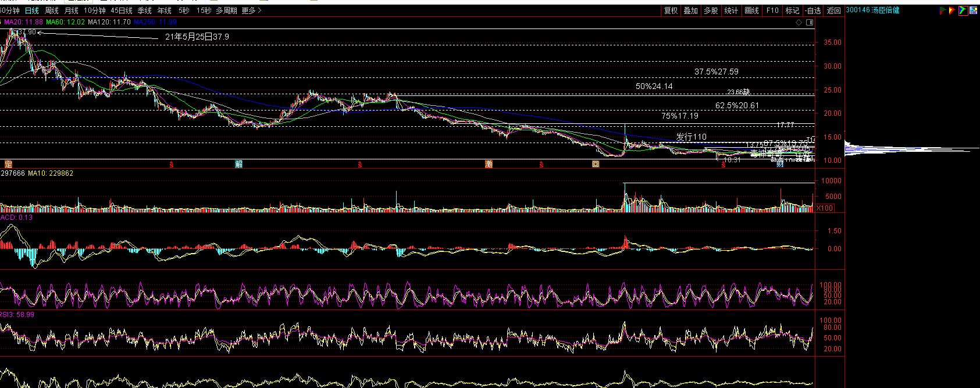This screenshot has height=388, width=980.
Task: Click the MA120: 11.70 indicator label
Action: coord(109,22)
